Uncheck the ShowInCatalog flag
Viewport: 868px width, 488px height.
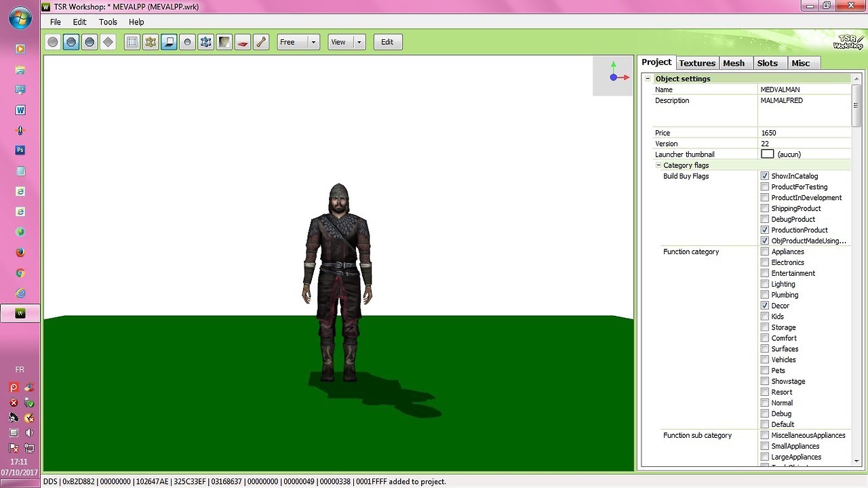pyautogui.click(x=765, y=176)
